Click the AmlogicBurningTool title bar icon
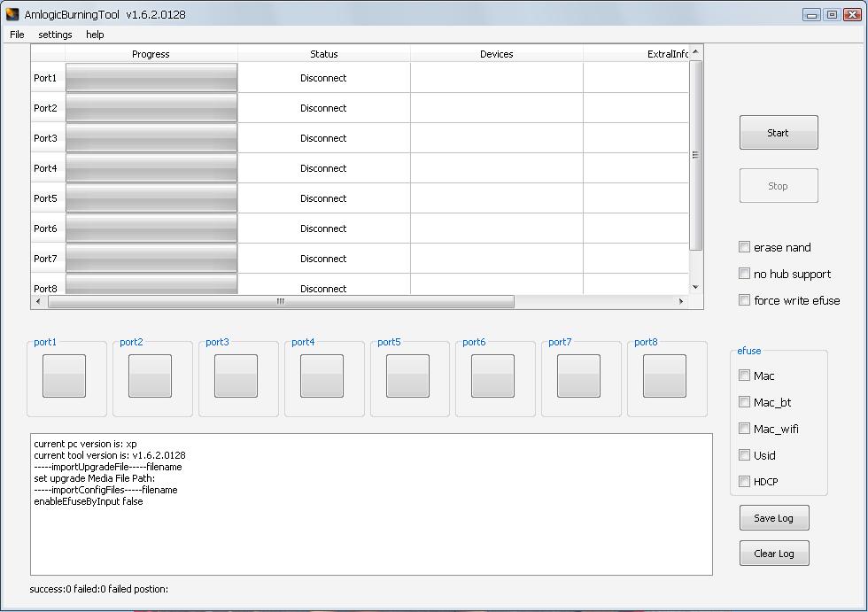 click(12, 14)
